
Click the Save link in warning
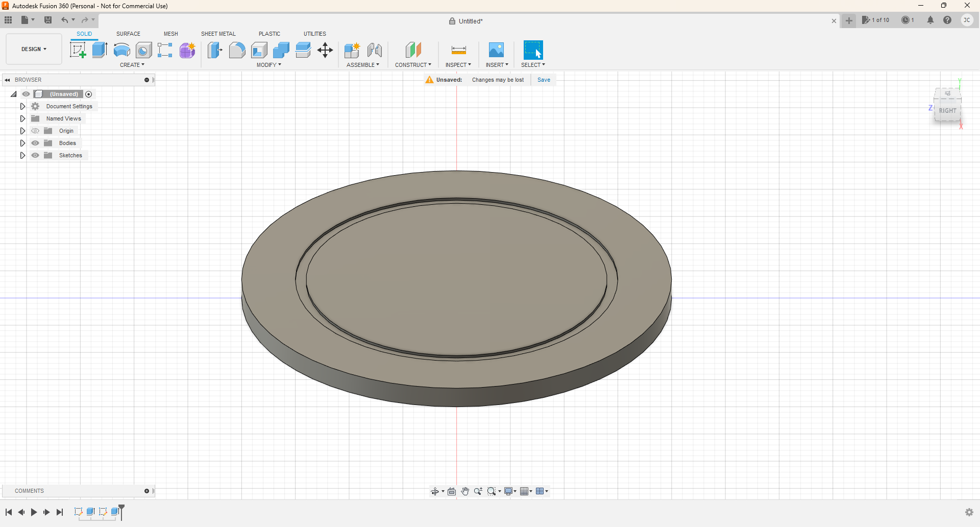tap(544, 80)
